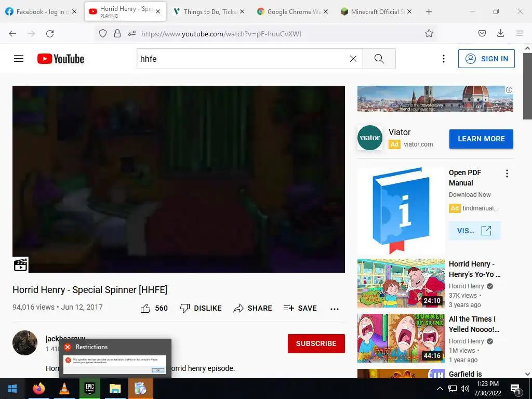
Task: Click the clapperboard icon on the video
Action: (20, 264)
